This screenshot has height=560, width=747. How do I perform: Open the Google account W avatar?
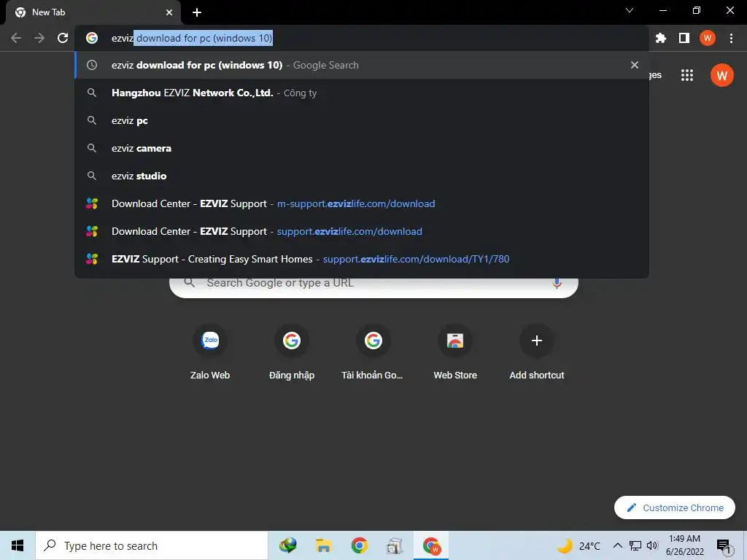(x=721, y=75)
